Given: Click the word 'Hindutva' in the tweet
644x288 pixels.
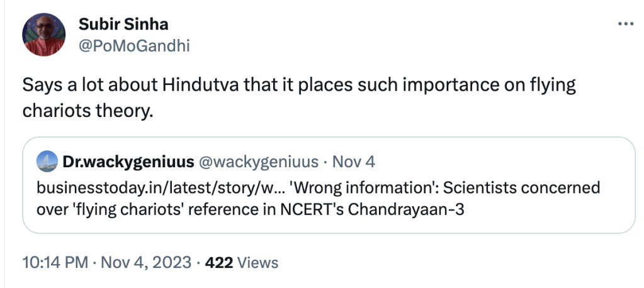Looking at the screenshot, I should pyautogui.click(x=197, y=86).
